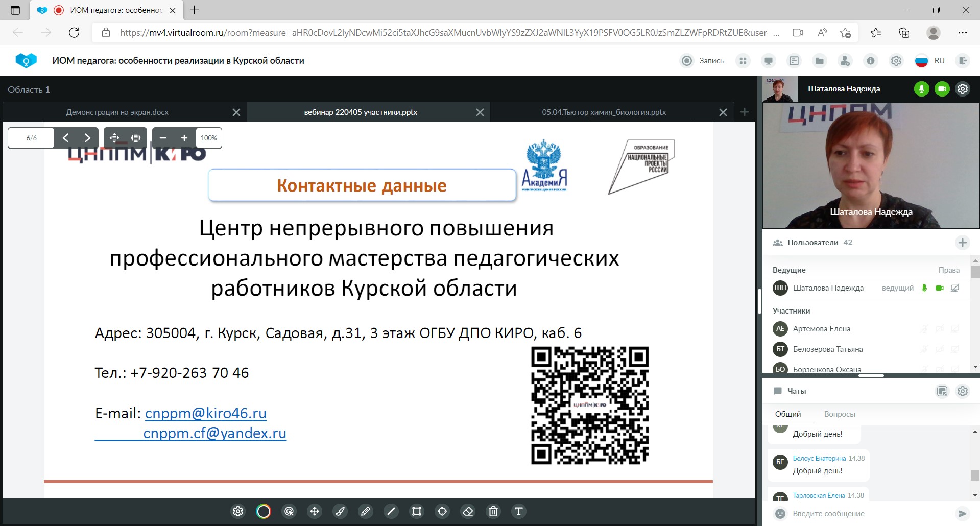Switch to вебинар 220405 участники.pptx tab
Image resolution: width=980 pixels, height=526 pixels.
pyautogui.click(x=361, y=112)
